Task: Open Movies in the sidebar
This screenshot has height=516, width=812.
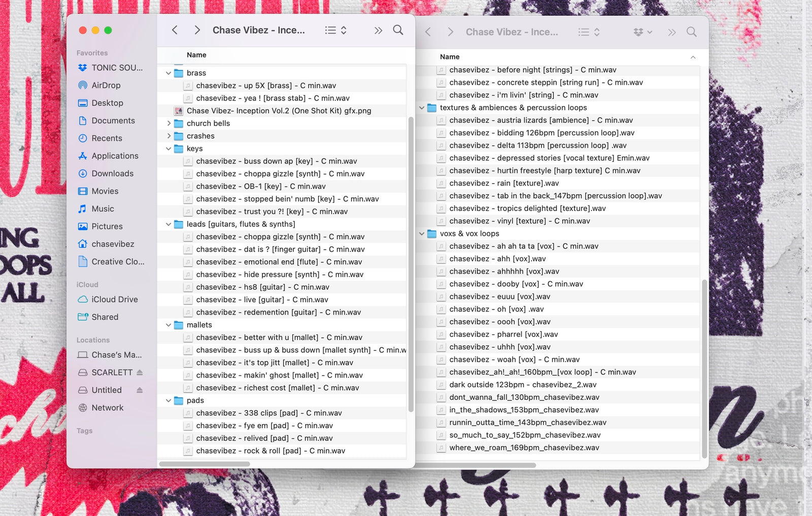Action: [98, 191]
